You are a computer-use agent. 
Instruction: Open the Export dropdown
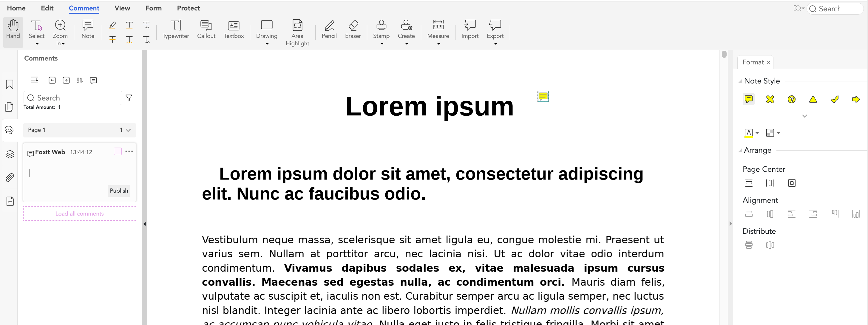tap(495, 44)
